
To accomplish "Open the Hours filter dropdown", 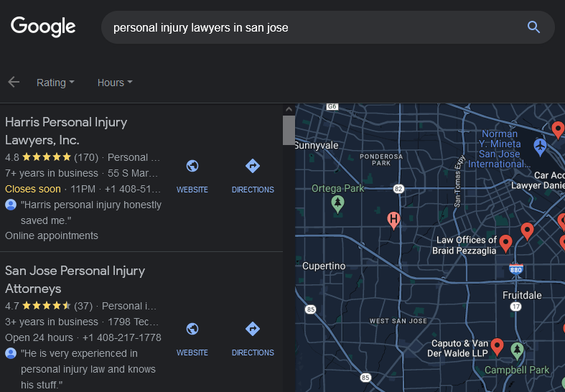I will coord(115,83).
